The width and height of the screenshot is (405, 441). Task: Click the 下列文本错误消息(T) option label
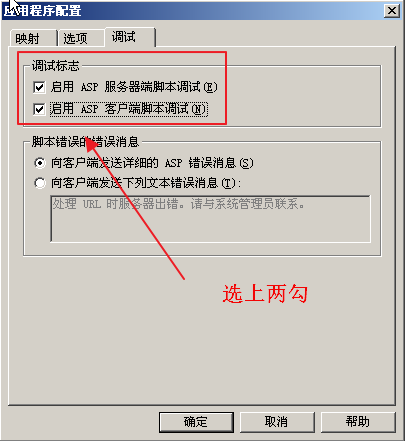click(x=182, y=183)
